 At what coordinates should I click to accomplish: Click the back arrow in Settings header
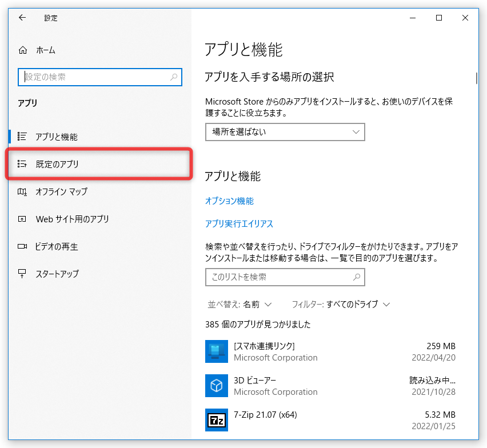pos(22,18)
